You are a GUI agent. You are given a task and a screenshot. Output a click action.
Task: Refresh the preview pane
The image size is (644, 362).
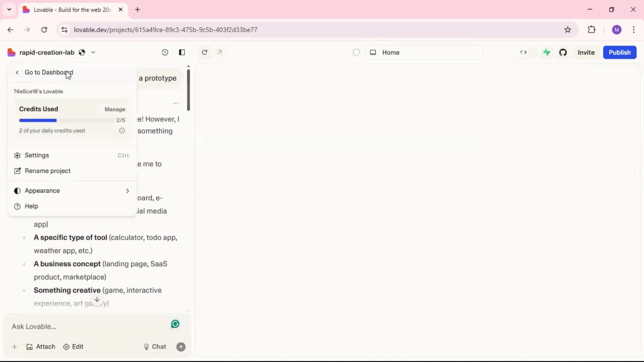coord(204,52)
